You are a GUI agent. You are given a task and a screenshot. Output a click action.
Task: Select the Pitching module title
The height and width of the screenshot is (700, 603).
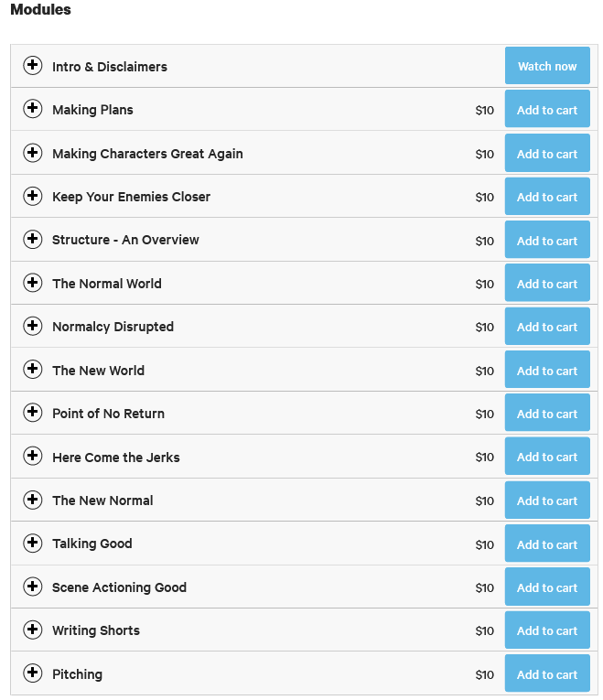click(x=77, y=674)
